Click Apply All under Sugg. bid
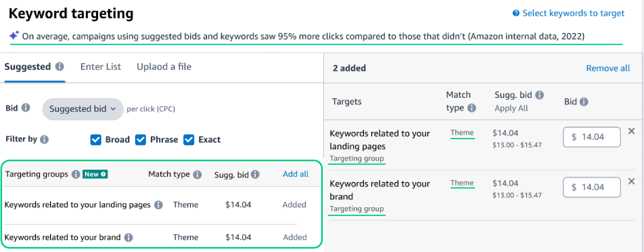Image resolution: width=644 pixels, height=252 pixels. point(511,108)
